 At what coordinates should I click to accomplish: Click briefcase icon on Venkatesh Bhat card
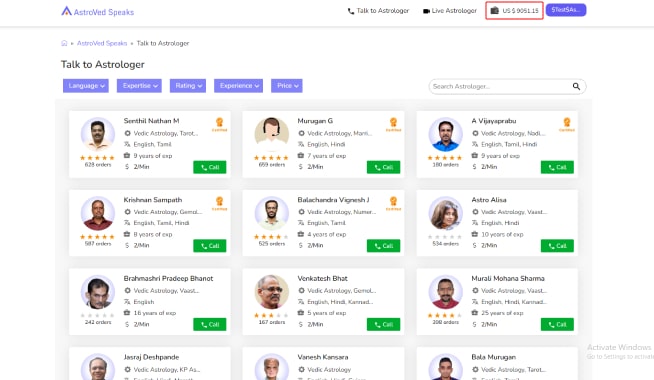(301, 313)
